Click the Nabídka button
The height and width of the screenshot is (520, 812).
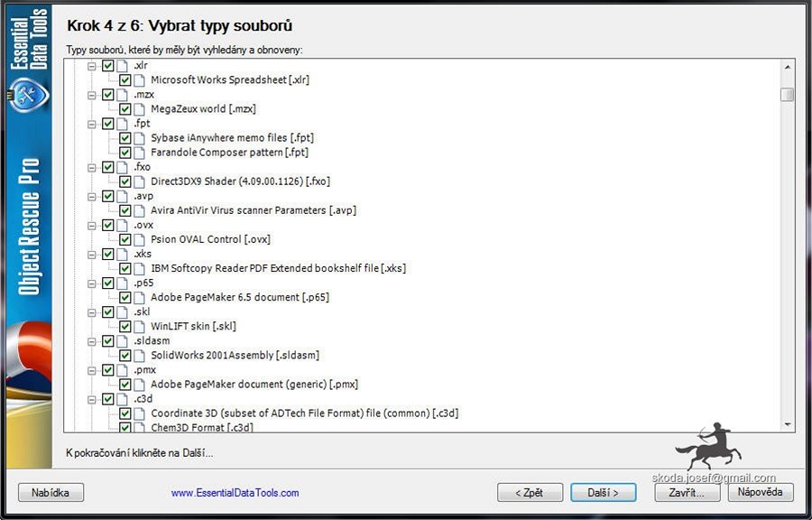pos(51,492)
